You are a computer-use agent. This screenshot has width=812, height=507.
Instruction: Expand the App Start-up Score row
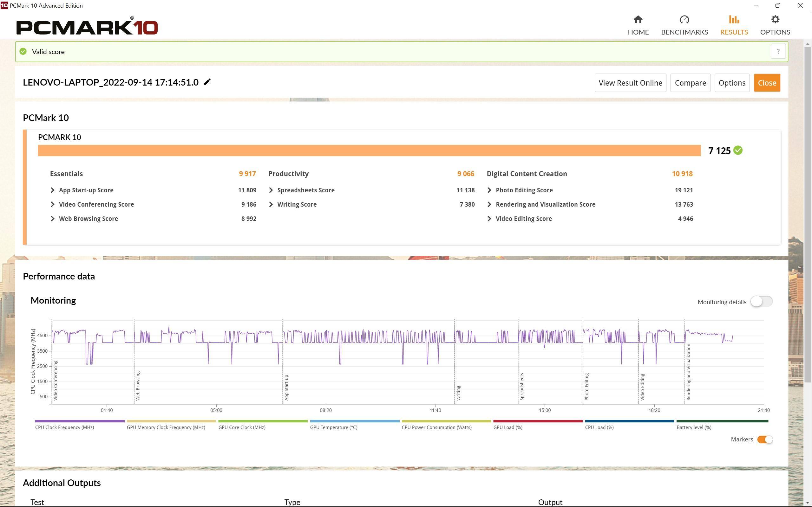tap(53, 190)
